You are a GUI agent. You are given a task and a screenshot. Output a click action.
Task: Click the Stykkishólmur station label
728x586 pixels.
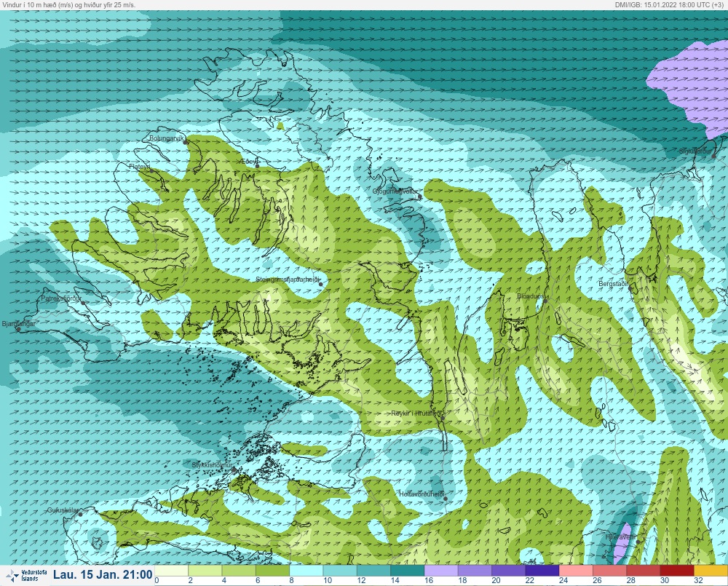point(213,465)
